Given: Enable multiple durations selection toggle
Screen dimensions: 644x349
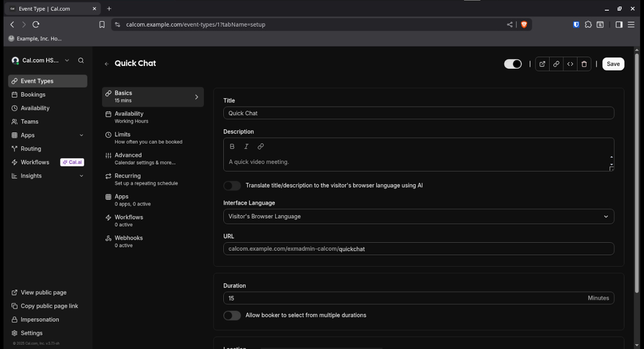Looking at the screenshot, I should pyautogui.click(x=232, y=315).
